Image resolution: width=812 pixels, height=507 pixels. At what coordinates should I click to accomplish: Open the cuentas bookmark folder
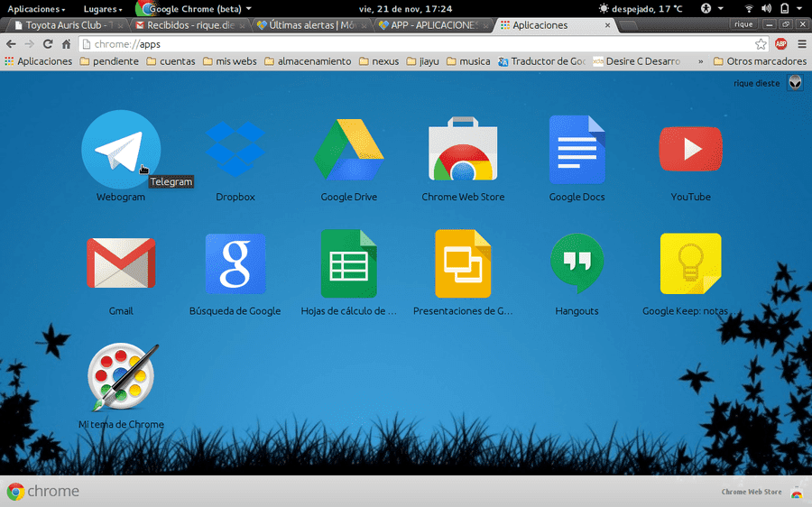[x=171, y=61]
